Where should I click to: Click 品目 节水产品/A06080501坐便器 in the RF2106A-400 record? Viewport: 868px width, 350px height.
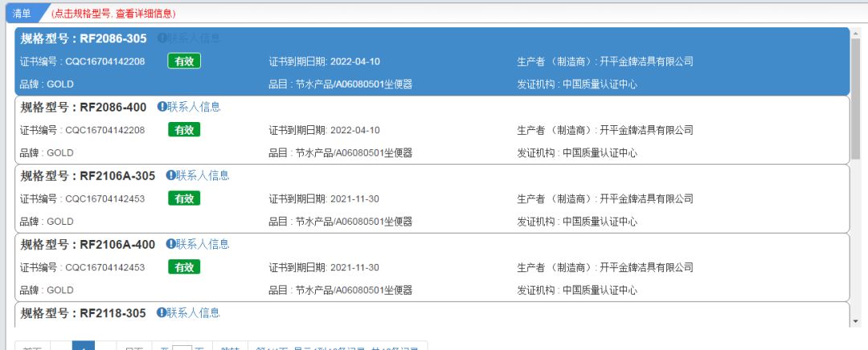coord(341,291)
